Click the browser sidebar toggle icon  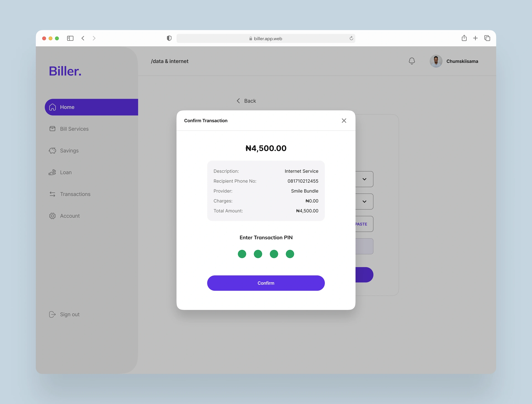[x=70, y=38]
